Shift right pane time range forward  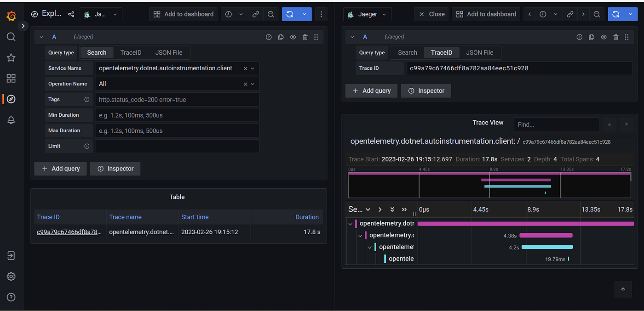(583, 14)
